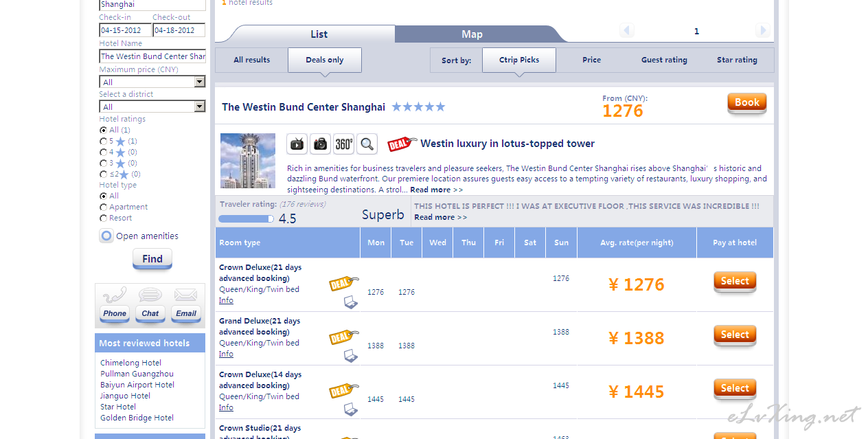Open the Golden Bridge Hotel link

(137, 418)
